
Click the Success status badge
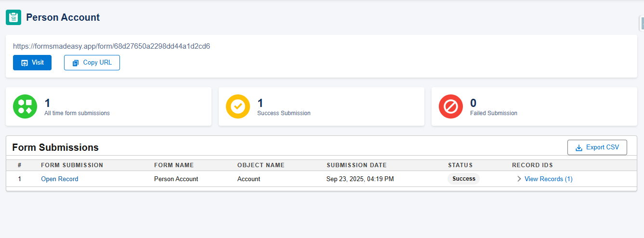point(463,179)
